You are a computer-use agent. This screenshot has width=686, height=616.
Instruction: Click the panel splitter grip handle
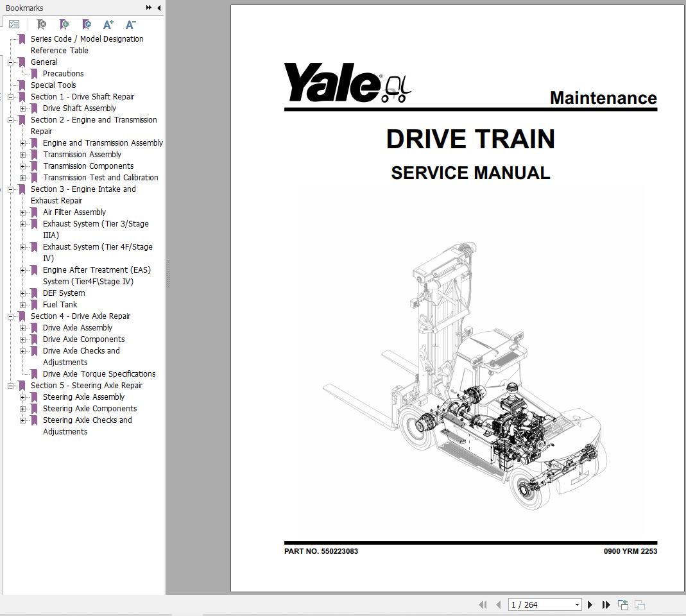point(168,273)
